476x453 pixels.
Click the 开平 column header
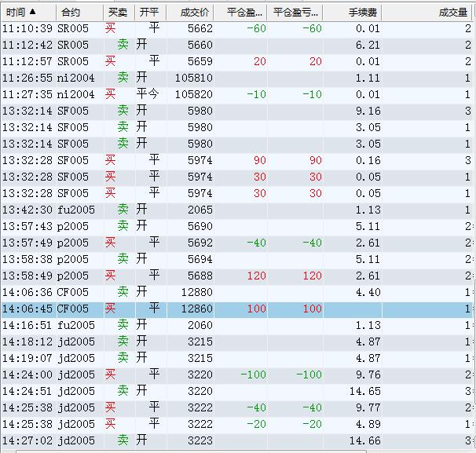[x=148, y=13]
